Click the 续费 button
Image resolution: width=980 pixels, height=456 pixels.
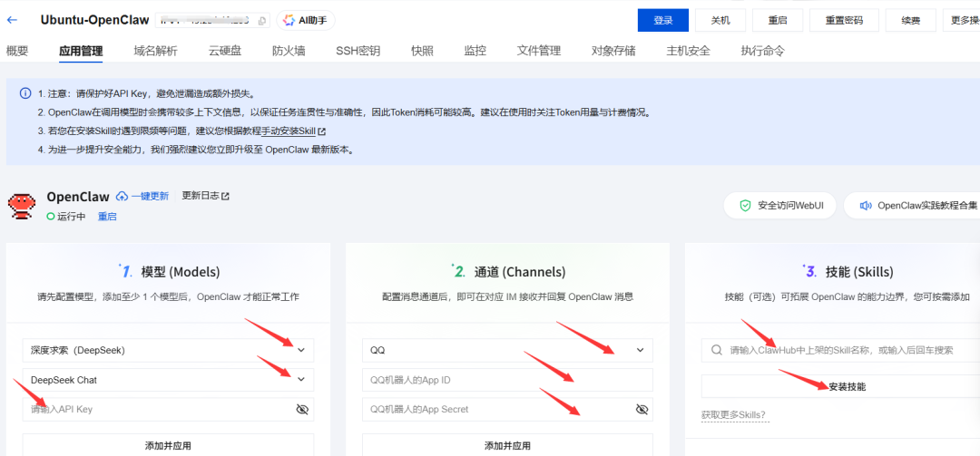coord(911,20)
